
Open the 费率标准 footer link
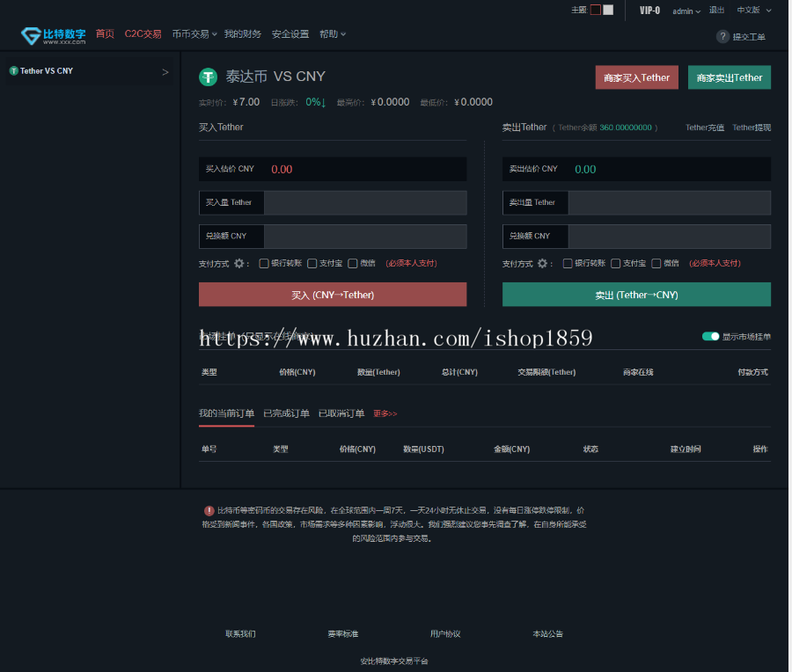(x=343, y=633)
